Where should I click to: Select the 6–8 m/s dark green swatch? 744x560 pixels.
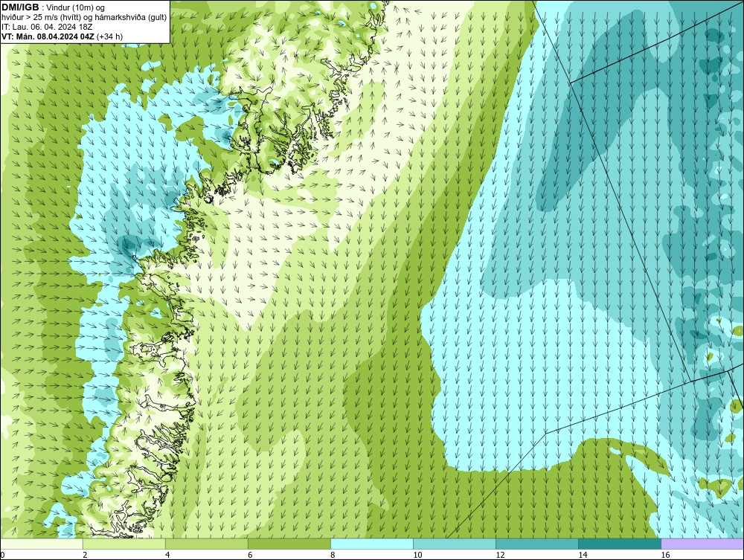click(289, 544)
